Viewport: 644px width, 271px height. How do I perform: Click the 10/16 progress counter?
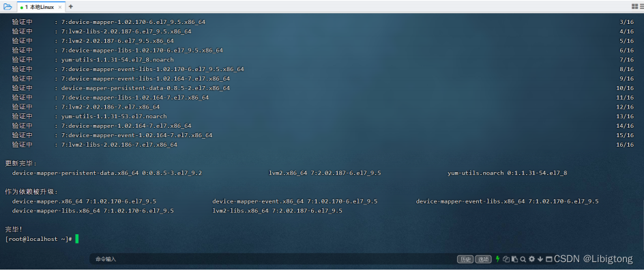click(625, 88)
